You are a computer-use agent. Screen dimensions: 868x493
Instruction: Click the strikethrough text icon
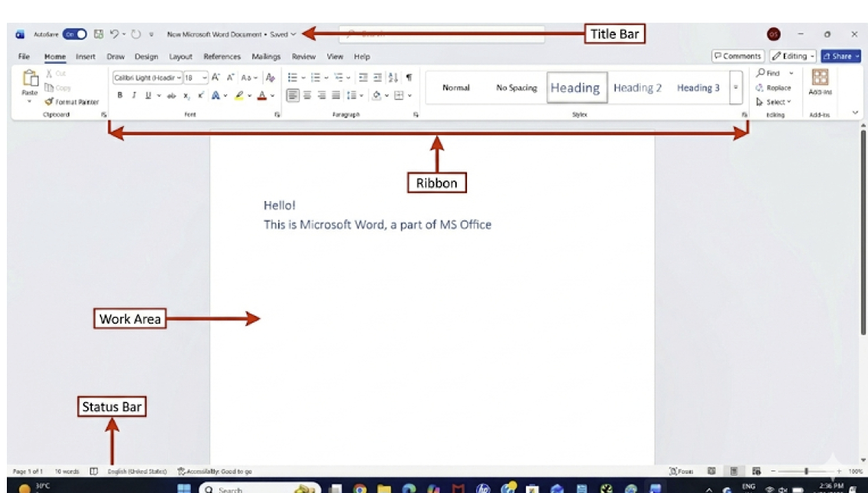pos(172,96)
